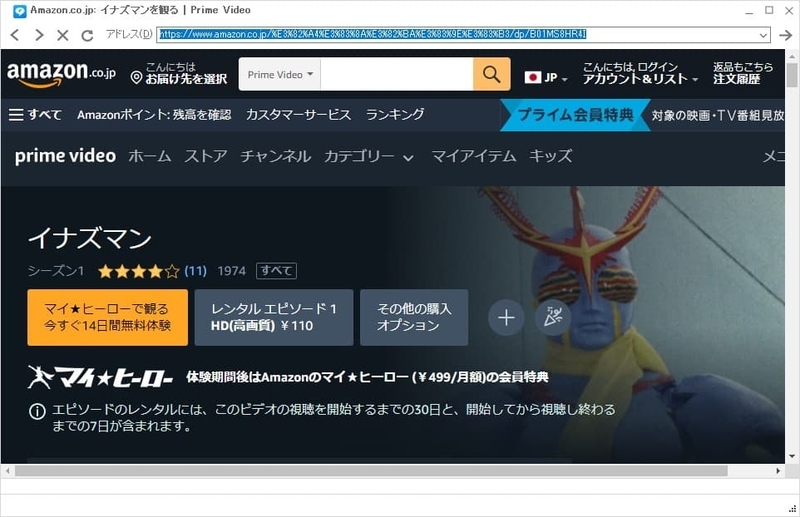This screenshot has height=517, width=800.
Task: Click into the Amazon search text field
Action: pyautogui.click(x=397, y=75)
